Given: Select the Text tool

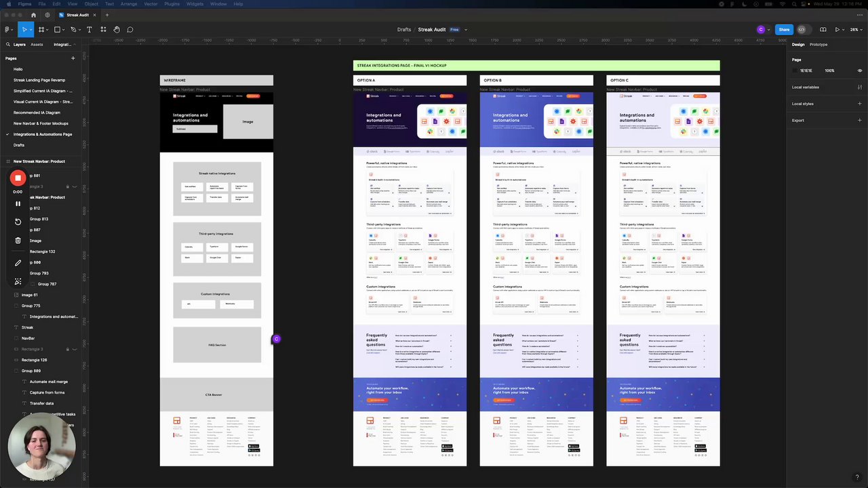Looking at the screenshot, I should coord(89,29).
